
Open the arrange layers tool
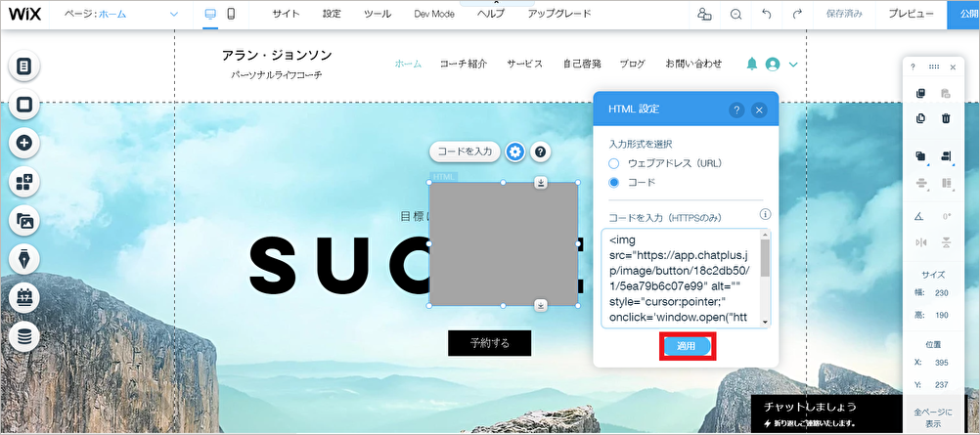pos(920,156)
